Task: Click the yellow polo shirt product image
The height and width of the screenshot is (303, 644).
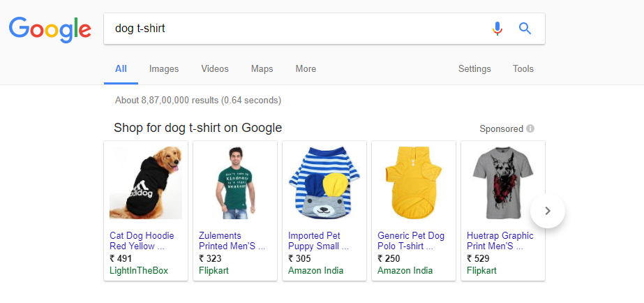Action: click(x=414, y=183)
